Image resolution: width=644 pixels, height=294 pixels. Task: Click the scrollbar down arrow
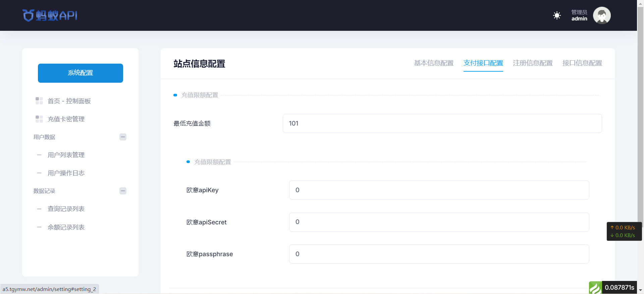tap(640, 290)
